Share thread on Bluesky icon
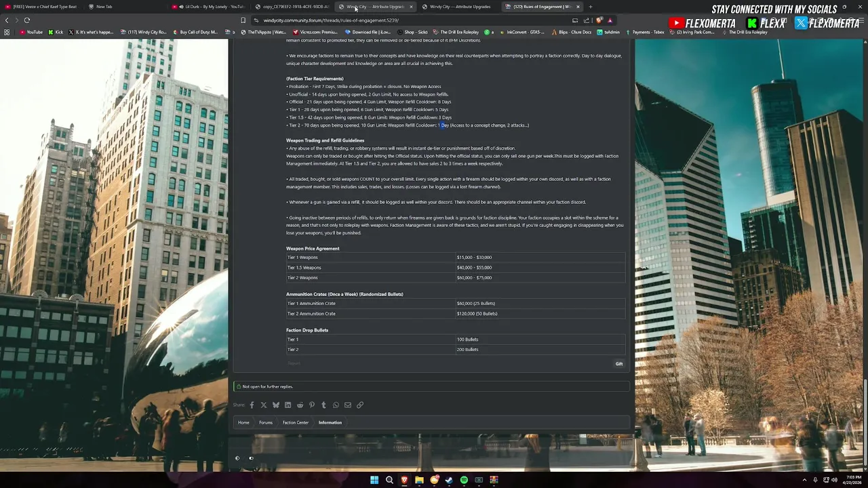868x488 pixels. pyautogui.click(x=276, y=405)
